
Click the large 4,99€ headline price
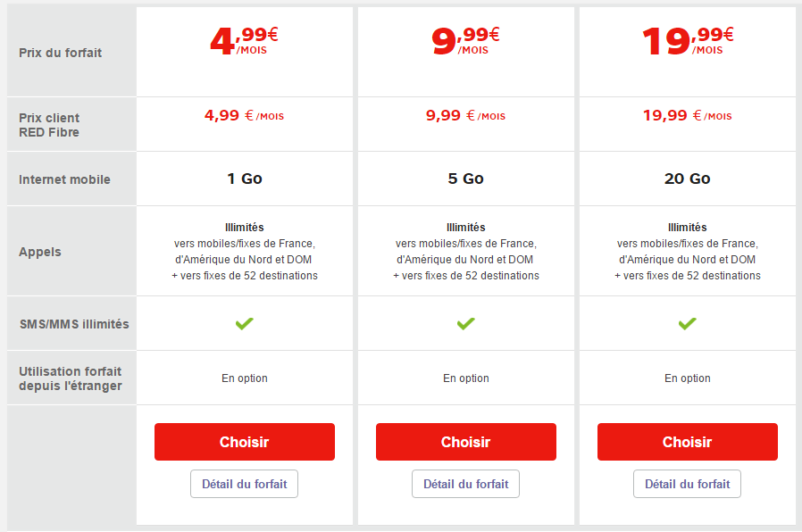point(244,41)
